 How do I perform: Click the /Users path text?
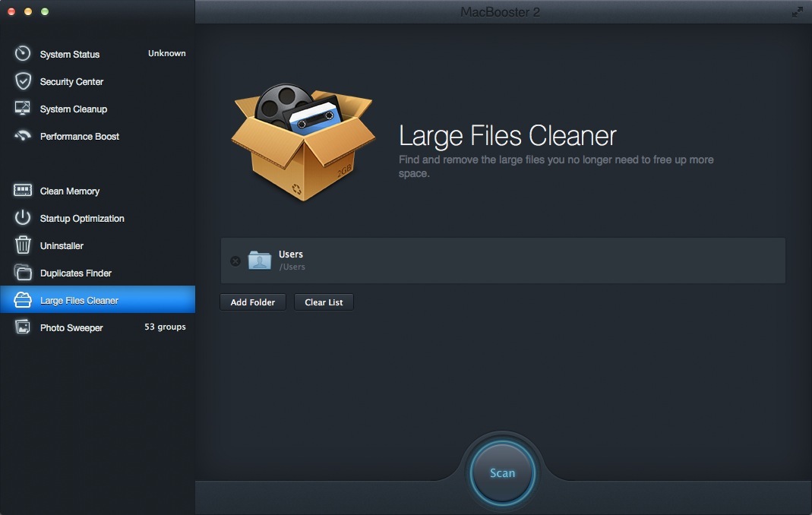coord(292,267)
